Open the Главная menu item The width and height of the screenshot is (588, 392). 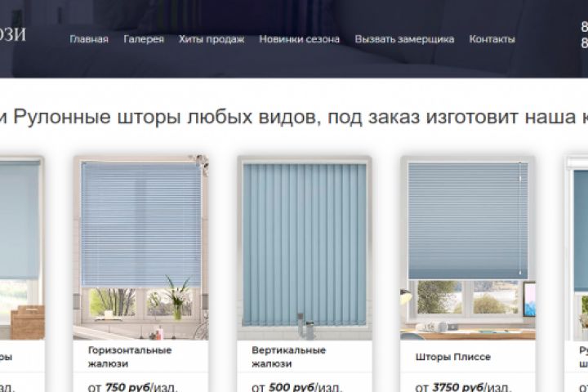point(89,39)
